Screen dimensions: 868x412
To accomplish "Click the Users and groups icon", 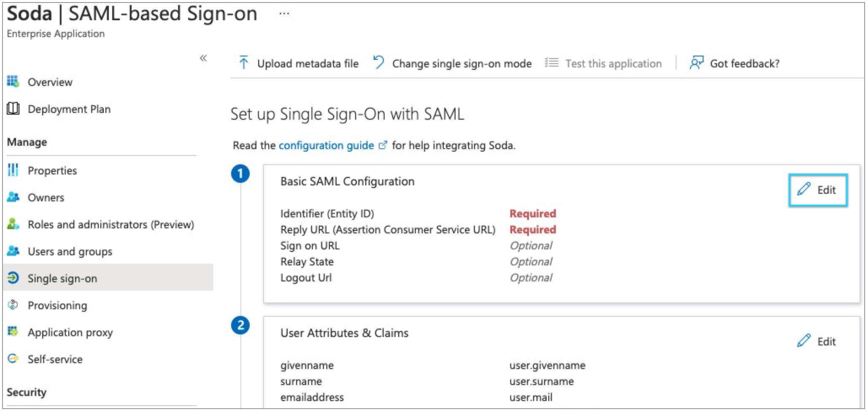I will (13, 251).
